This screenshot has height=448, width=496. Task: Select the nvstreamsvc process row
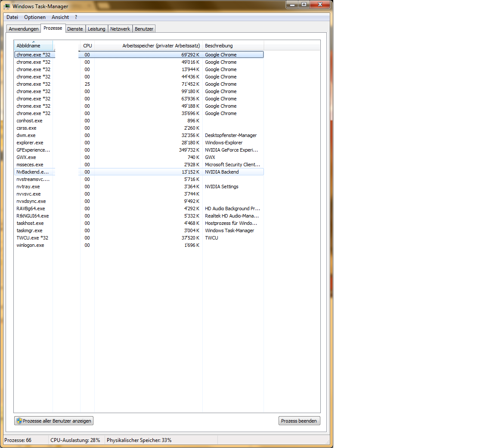(139, 179)
